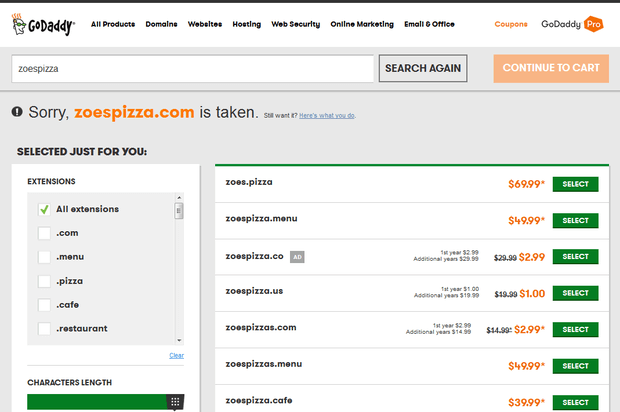The image size is (620, 412).
Task: Select the zoespizza.menu domain
Action: [575, 221]
